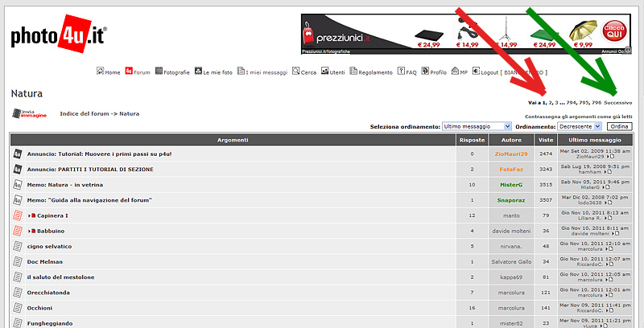Screen dimensions: 644x328
Task: Open the FAQ help icon
Action: (401, 72)
